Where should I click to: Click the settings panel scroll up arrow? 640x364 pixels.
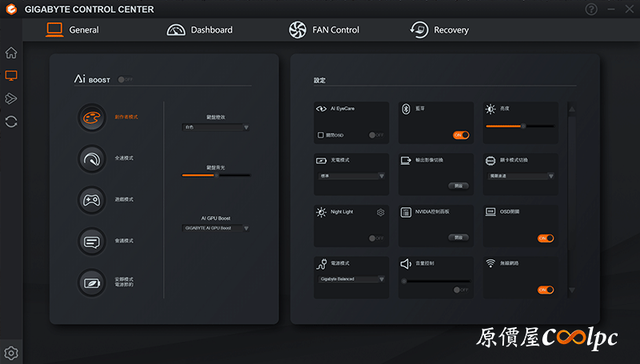[572, 109]
